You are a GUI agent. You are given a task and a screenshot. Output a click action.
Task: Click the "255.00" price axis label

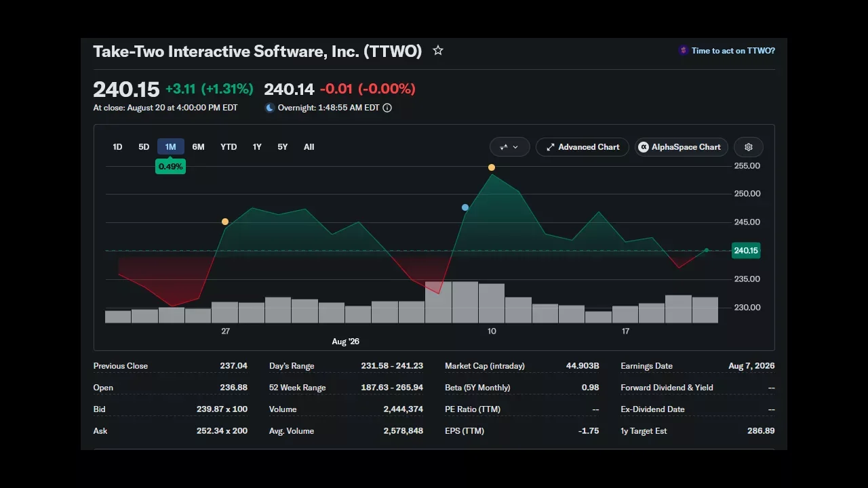click(747, 166)
